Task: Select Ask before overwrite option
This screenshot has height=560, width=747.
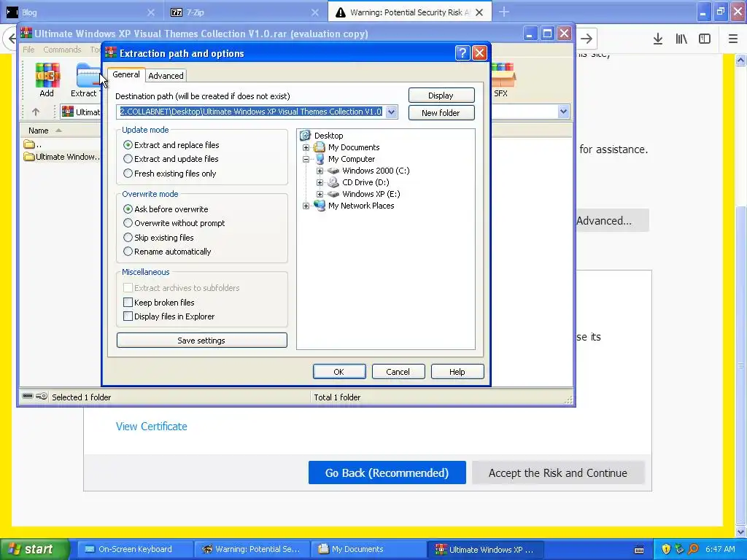Action: pyautogui.click(x=166, y=209)
